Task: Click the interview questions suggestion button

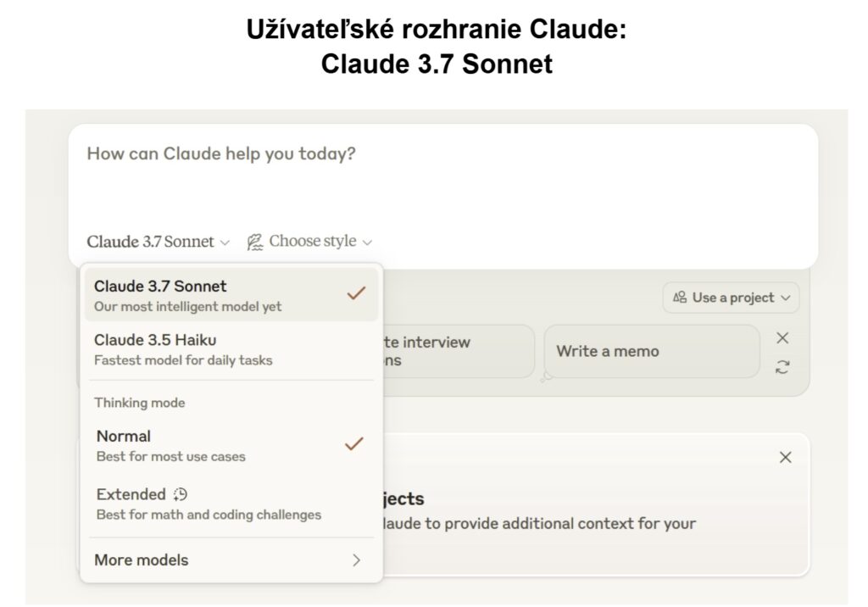Action: (458, 351)
